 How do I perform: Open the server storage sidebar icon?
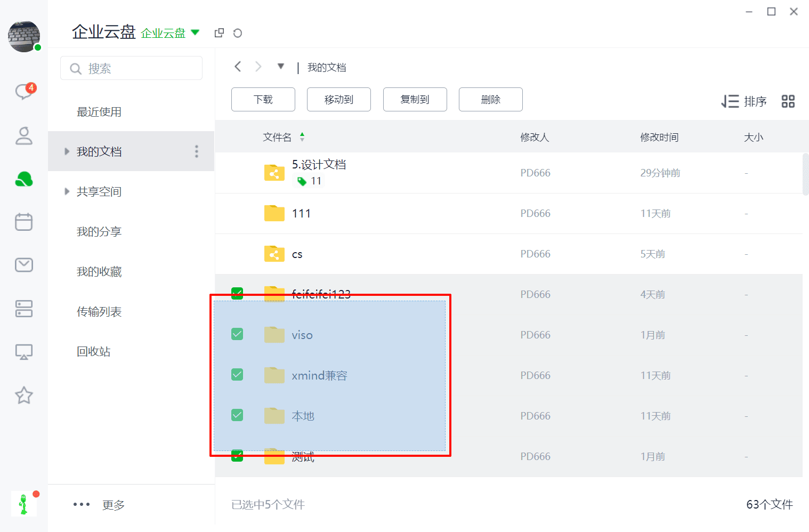point(24,309)
